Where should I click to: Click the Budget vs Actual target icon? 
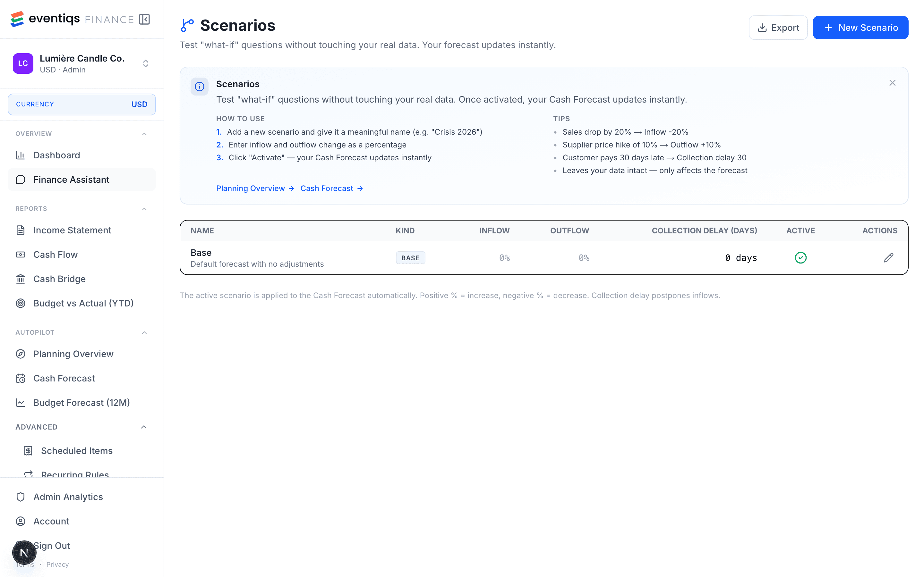[x=20, y=303]
